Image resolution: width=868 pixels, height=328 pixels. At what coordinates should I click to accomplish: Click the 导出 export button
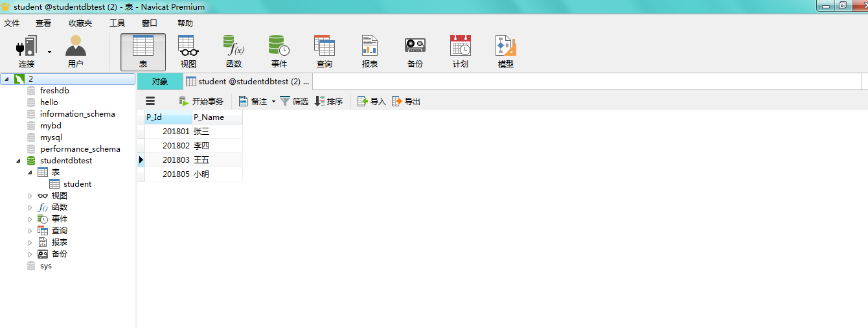point(406,101)
